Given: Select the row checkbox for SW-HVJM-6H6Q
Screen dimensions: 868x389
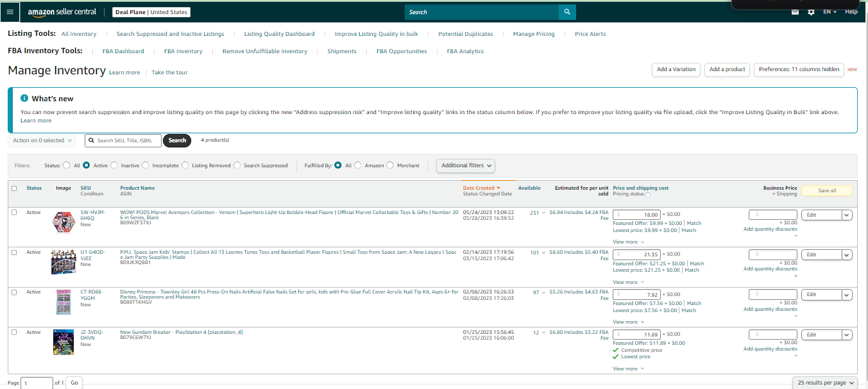Looking at the screenshot, I should point(14,213).
